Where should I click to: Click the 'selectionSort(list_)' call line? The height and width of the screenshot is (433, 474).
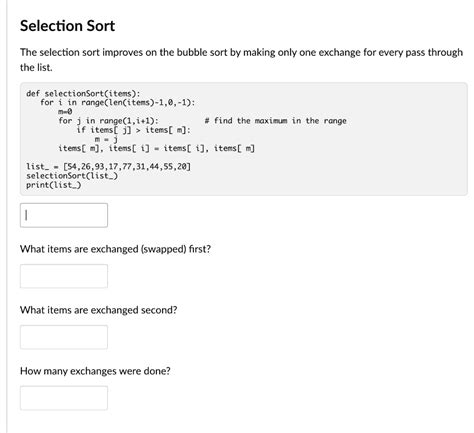[72, 176]
